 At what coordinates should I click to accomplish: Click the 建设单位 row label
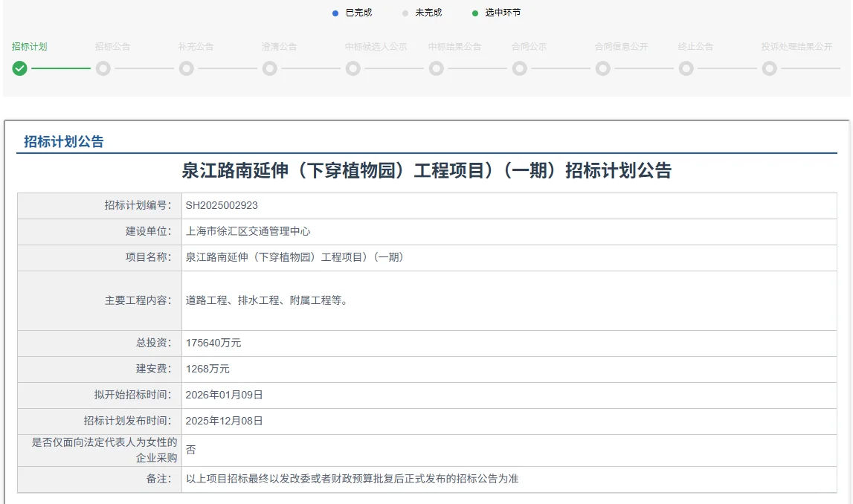[x=148, y=232]
